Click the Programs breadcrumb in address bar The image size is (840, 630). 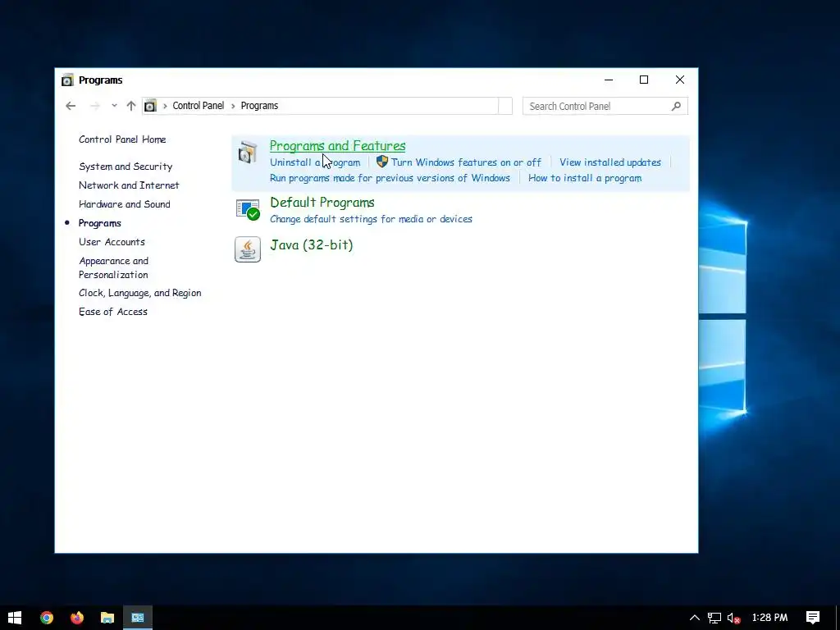pyautogui.click(x=259, y=106)
